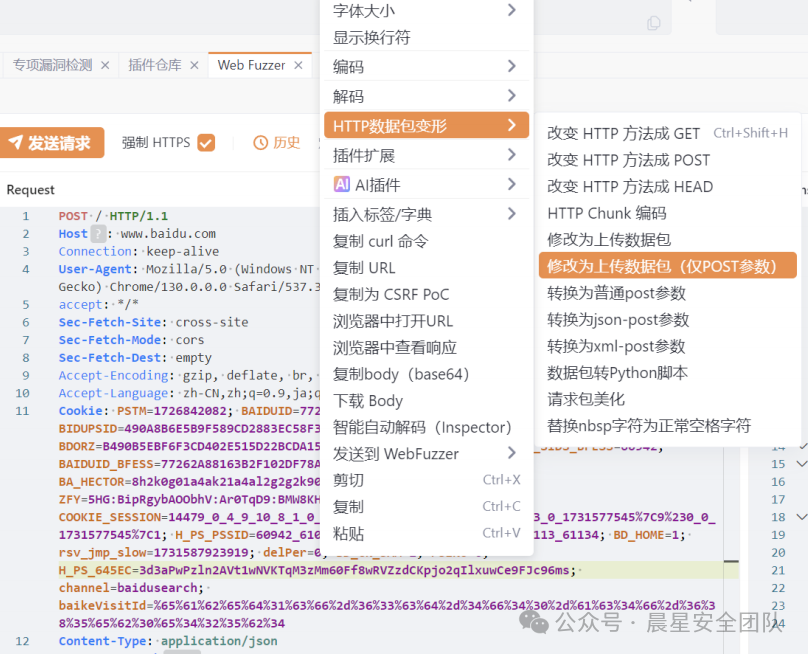The width and height of the screenshot is (808, 654).
Task: Close the 插件仓库 tab
Action: click(x=194, y=65)
